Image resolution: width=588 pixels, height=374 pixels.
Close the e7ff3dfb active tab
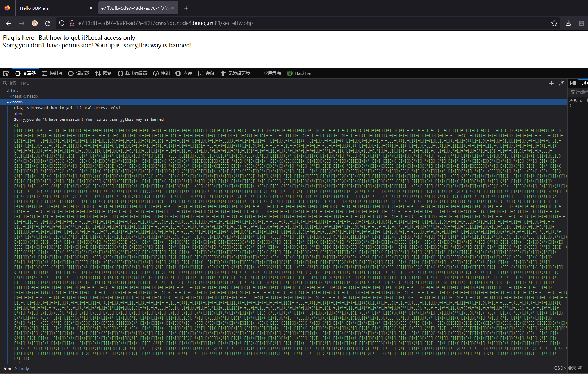coord(172,8)
